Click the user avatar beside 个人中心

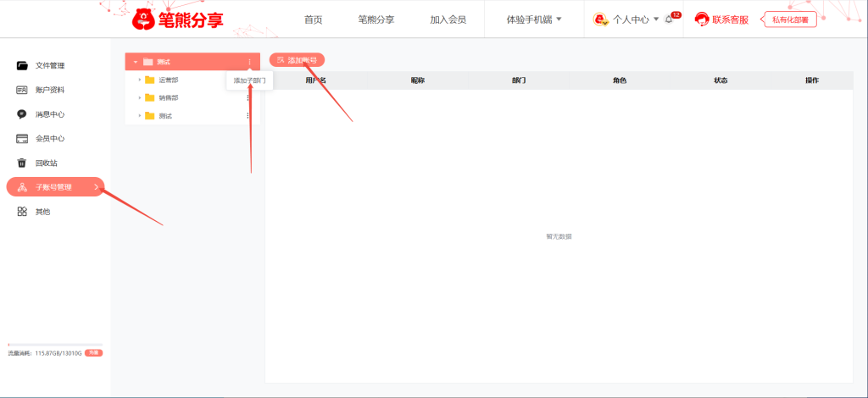point(600,19)
